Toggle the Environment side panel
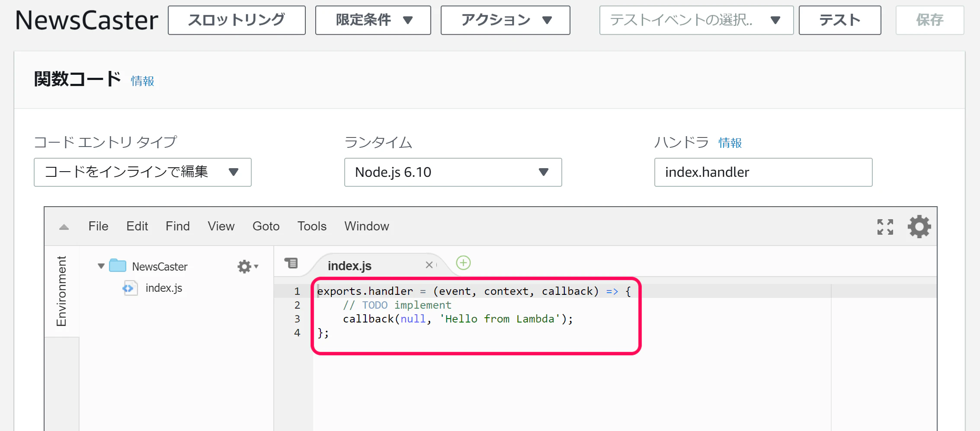980x431 pixels. click(x=61, y=291)
